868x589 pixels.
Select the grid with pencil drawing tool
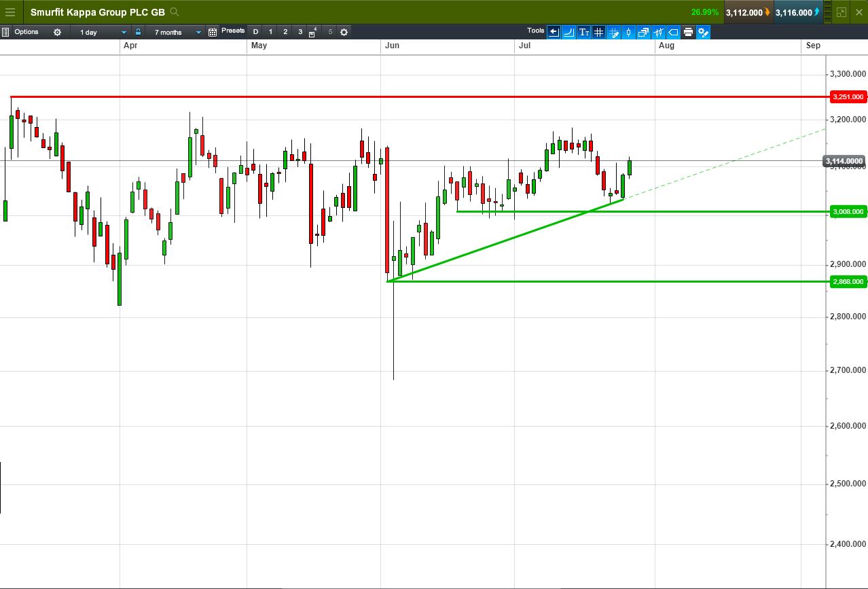(x=613, y=32)
